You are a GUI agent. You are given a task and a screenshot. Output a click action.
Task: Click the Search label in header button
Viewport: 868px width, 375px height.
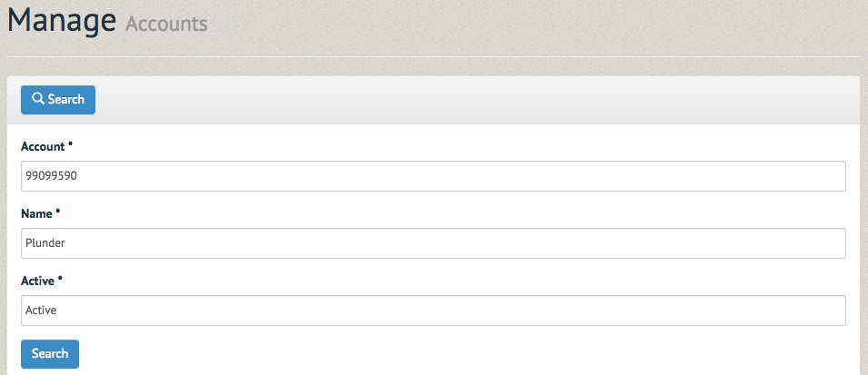(65, 100)
